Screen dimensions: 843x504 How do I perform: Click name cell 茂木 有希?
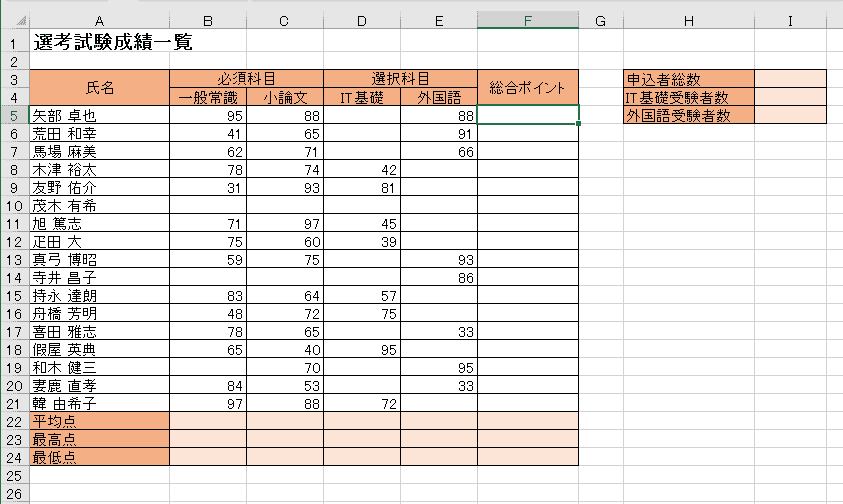tap(99, 205)
